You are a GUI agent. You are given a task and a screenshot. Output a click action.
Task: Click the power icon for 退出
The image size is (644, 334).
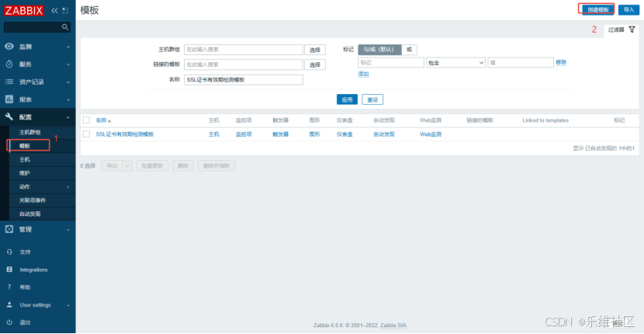click(x=10, y=322)
